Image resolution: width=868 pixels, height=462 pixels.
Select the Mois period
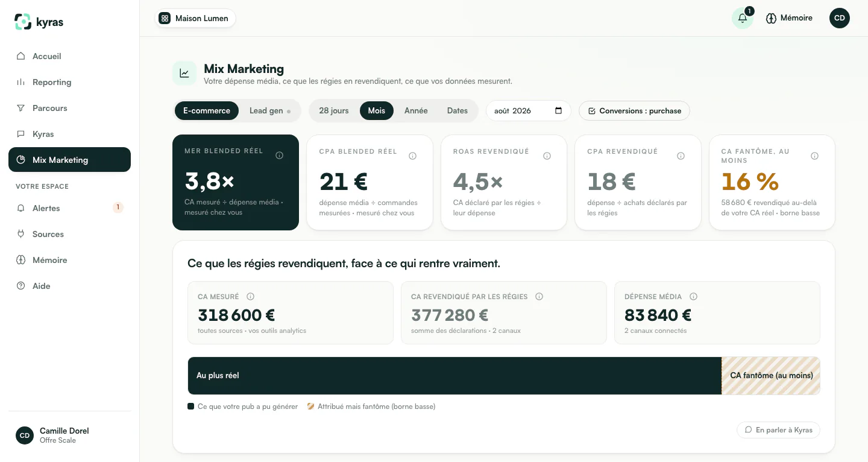[377, 111]
